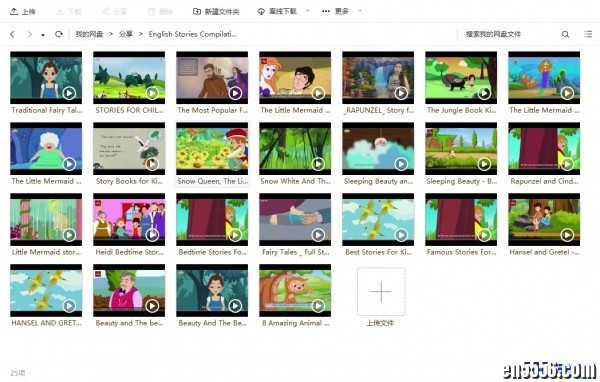600x382 pixels.
Task: Expand the offline download dropdown arrow
Action: [307, 11]
